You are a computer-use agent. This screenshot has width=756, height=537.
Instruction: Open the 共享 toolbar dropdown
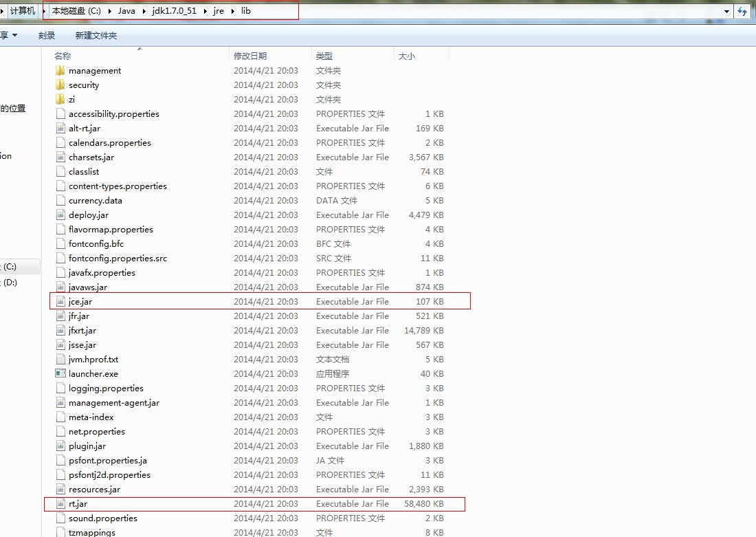point(9,35)
